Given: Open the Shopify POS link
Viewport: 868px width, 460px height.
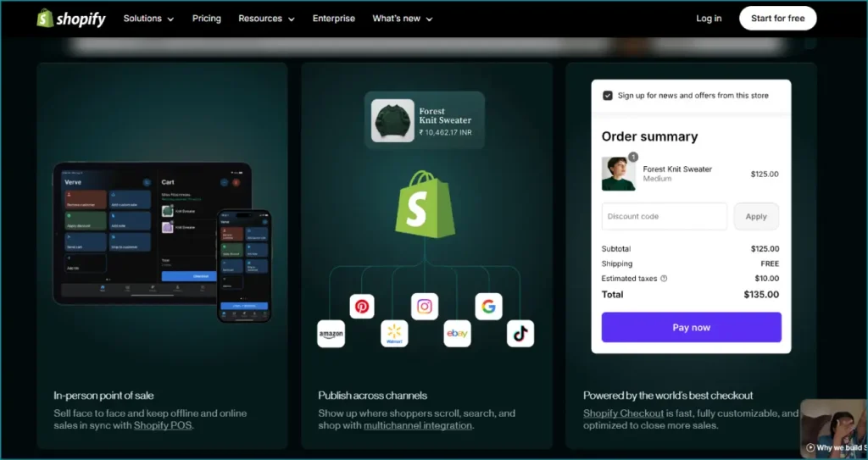Looking at the screenshot, I should [163, 425].
